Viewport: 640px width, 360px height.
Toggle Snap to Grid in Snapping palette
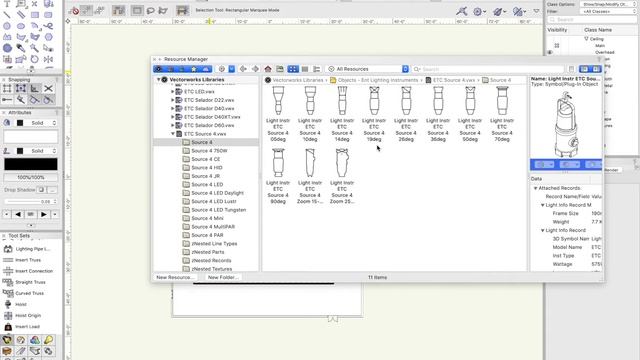pyautogui.click(x=7, y=89)
